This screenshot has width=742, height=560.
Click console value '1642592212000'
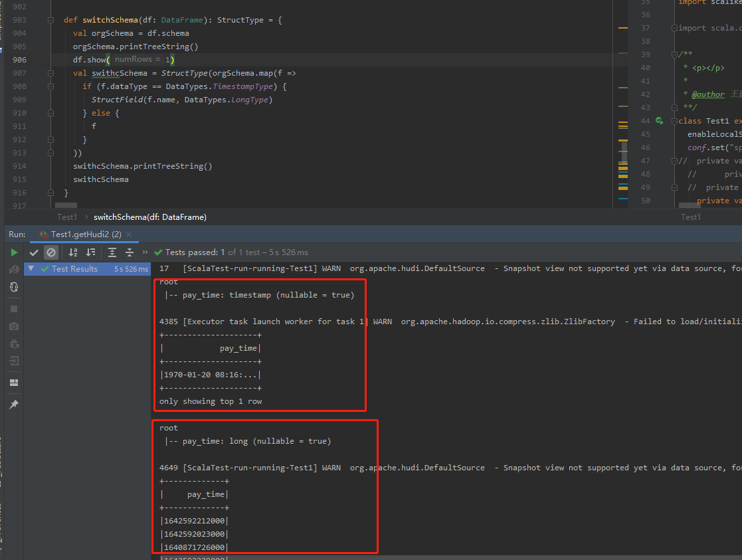point(194,521)
